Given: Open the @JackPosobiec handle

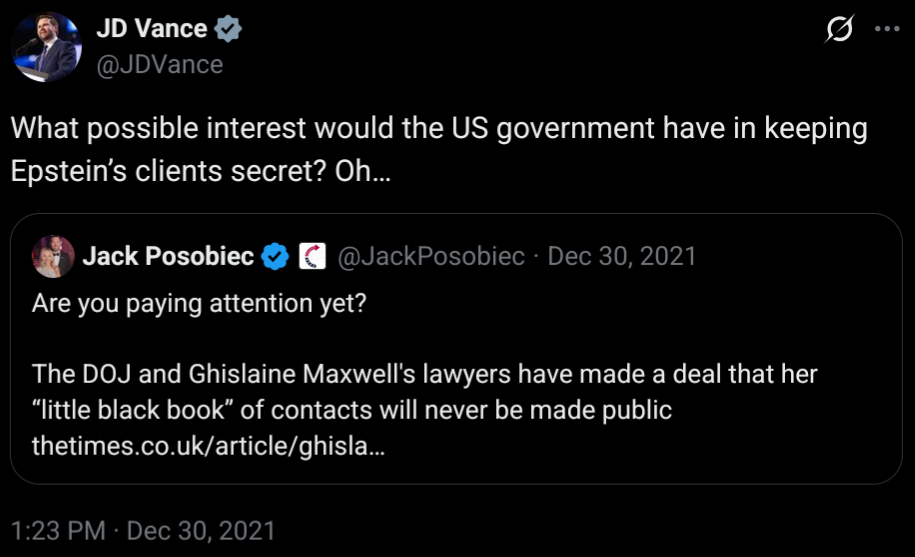Looking at the screenshot, I should [x=431, y=257].
